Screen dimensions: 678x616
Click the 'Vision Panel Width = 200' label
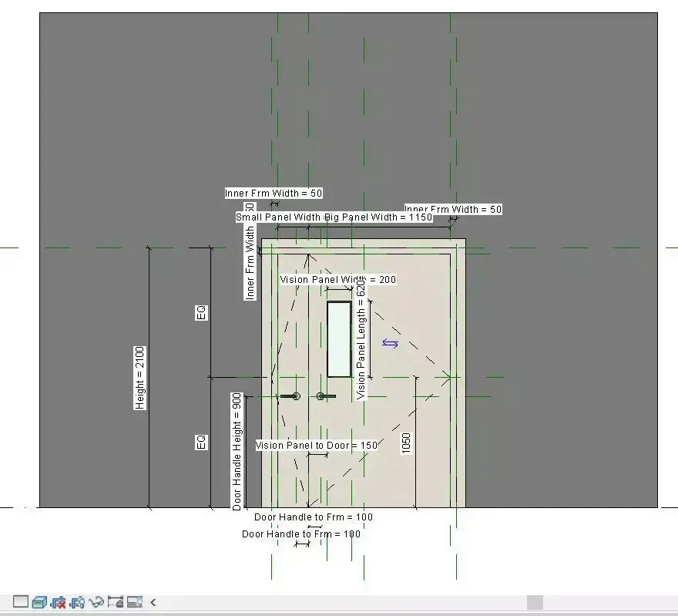click(337, 279)
